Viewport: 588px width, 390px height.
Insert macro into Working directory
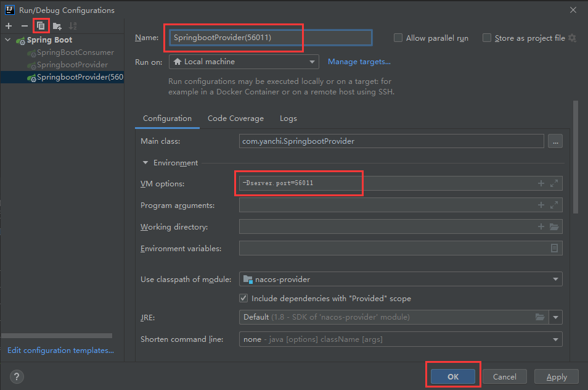541,226
